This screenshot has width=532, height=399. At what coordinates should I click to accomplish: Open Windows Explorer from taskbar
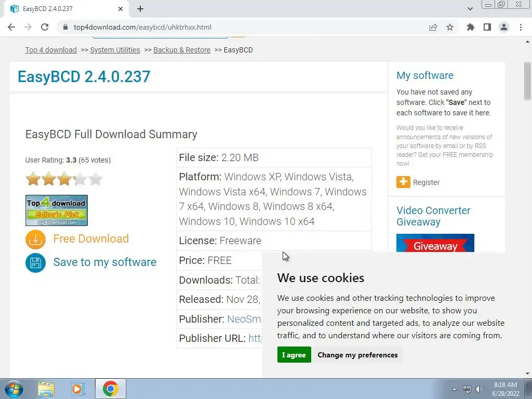(x=46, y=389)
